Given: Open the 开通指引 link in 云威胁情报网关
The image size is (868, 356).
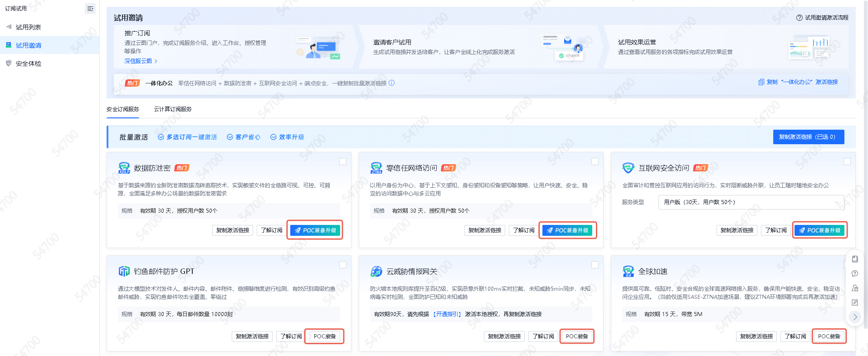Looking at the screenshot, I should click(447, 314).
